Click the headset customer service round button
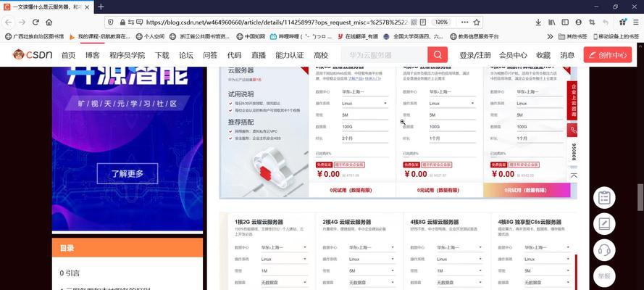This screenshot has width=644, height=290. [604, 250]
